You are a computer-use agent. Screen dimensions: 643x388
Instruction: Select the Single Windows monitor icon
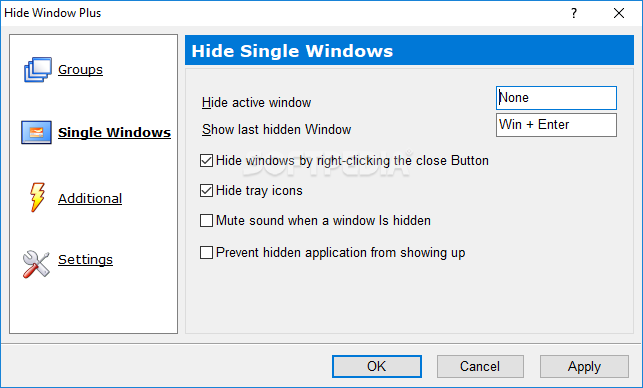point(36,132)
